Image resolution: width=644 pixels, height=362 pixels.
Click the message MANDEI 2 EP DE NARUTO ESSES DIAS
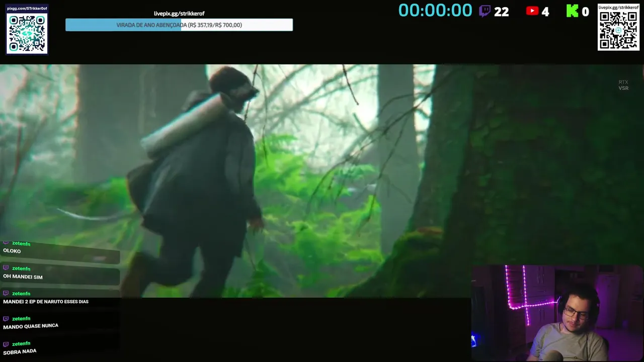[x=46, y=302]
